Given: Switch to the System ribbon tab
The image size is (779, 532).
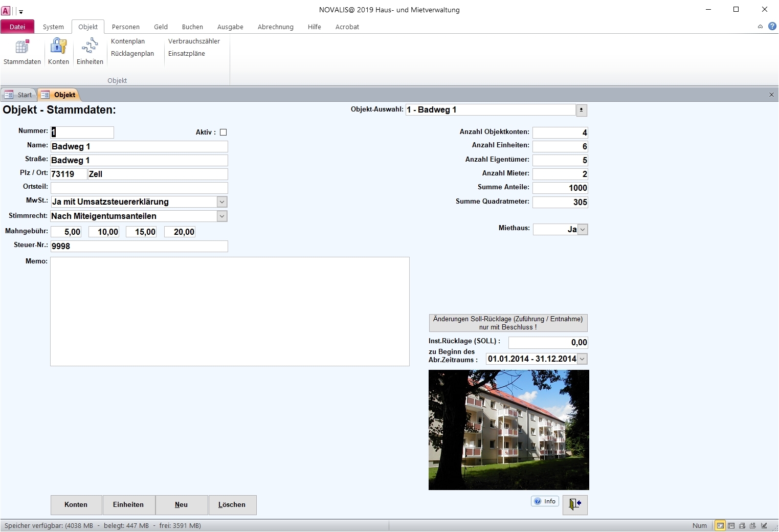Looking at the screenshot, I should pos(53,27).
